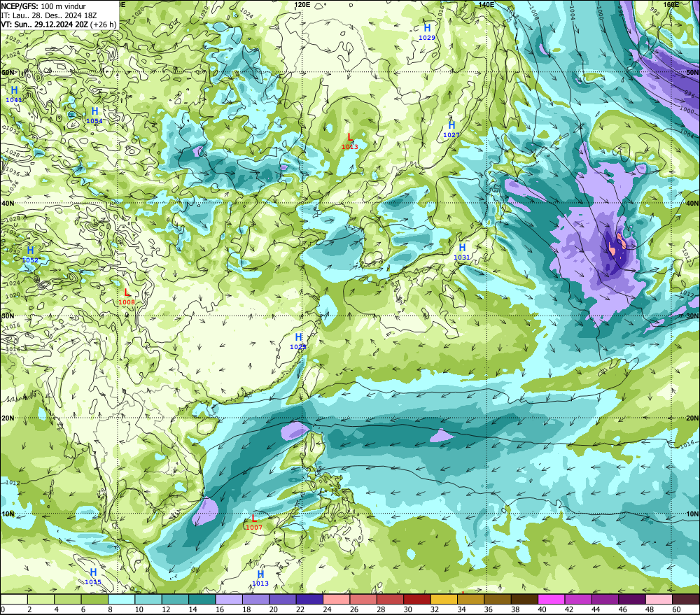Click the pale yellow 0–2 legend swatch
The image size is (700, 615).
(x=14, y=599)
